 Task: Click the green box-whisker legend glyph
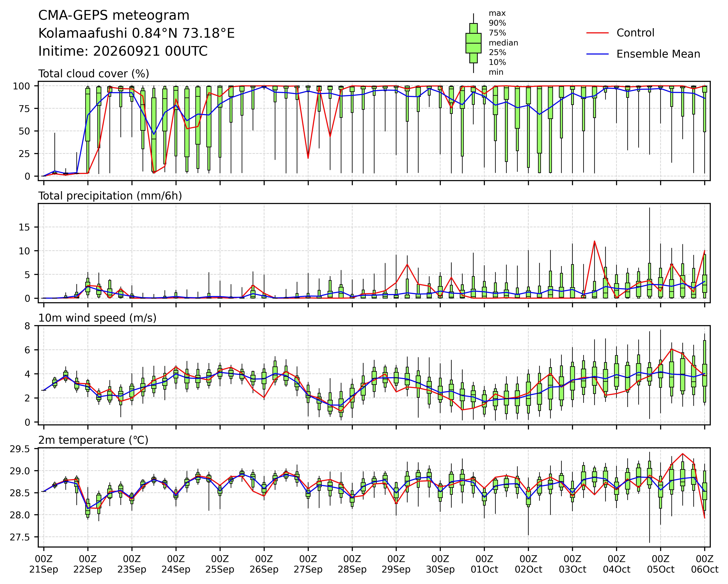pyautogui.click(x=473, y=43)
